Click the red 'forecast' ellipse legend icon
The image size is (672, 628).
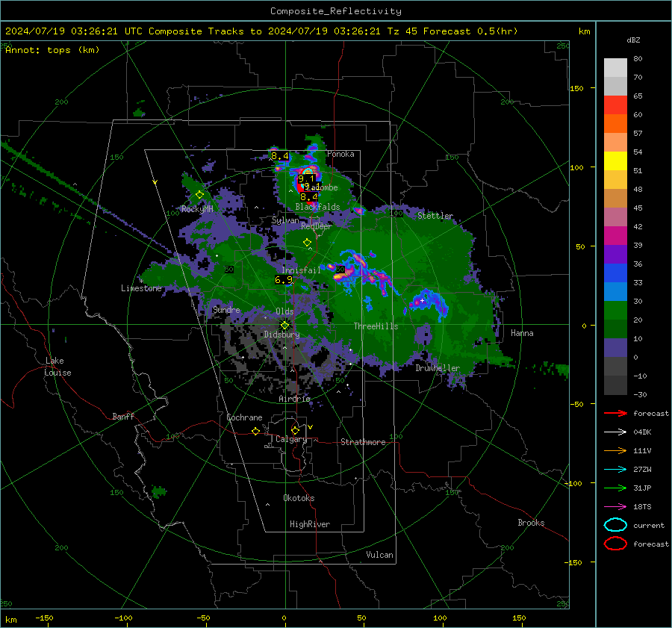point(615,544)
